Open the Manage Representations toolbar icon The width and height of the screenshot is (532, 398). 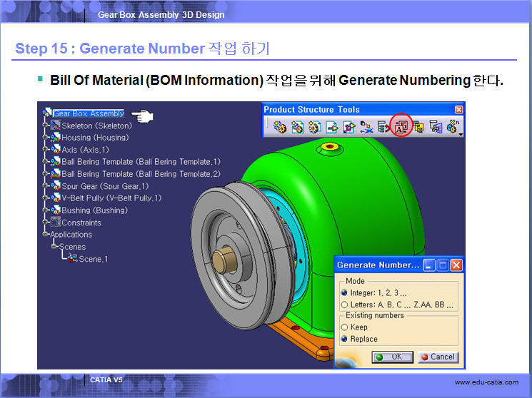click(x=436, y=127)
